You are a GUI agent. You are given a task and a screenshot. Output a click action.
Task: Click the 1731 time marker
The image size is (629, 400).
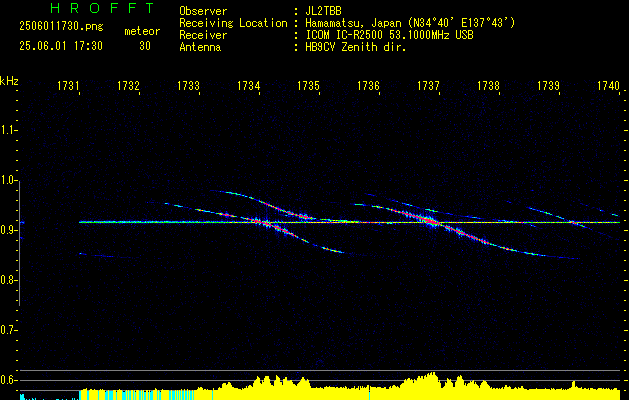pos(68,86)
